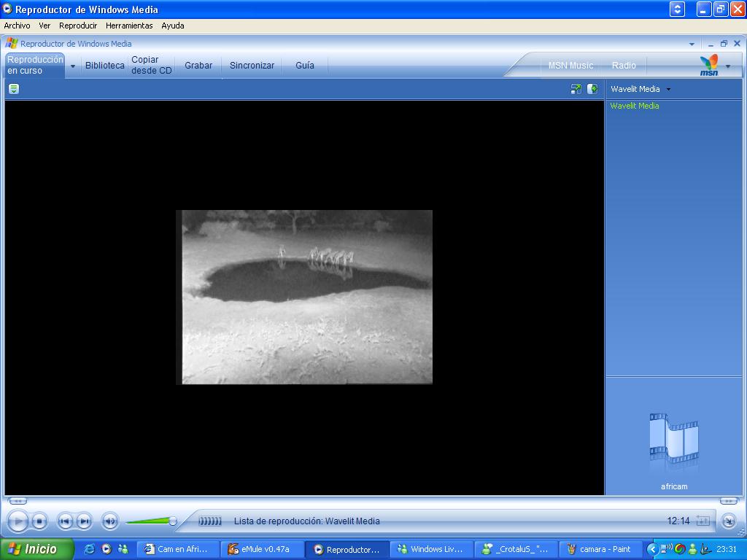Screen dimensions: 747x560
Task: Click the MSN butterfly logo
Action: [708, 65]
